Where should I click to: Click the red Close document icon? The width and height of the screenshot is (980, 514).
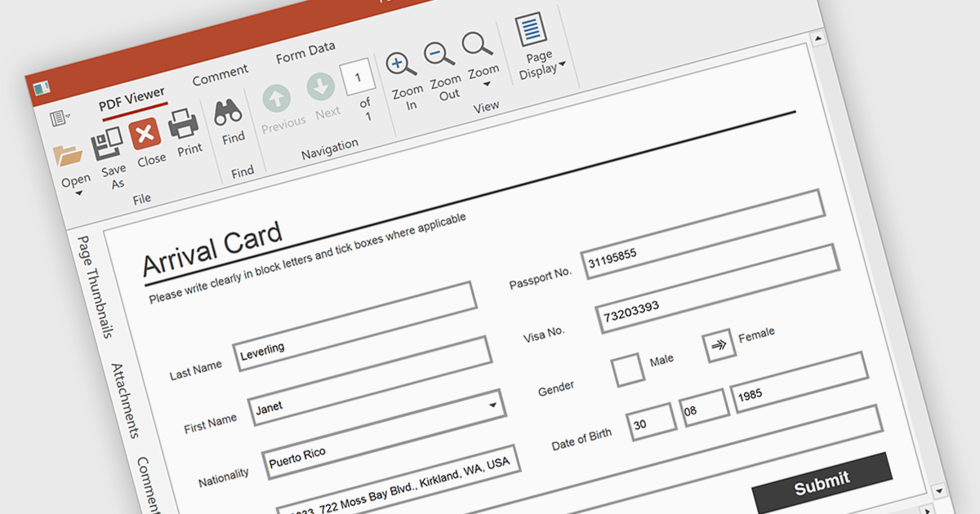coord(145,132)
